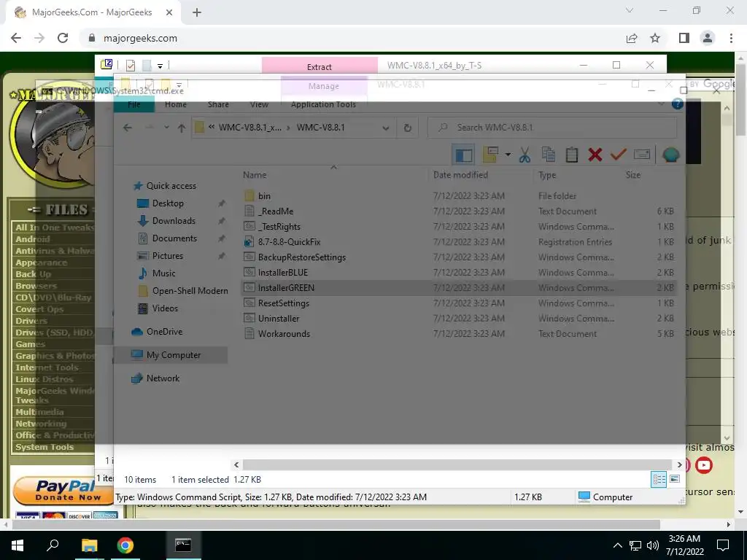Select My Computer in the navigation pane
Image resolution: width=747 pixels, height=560 pixels.
pos(174,355)
